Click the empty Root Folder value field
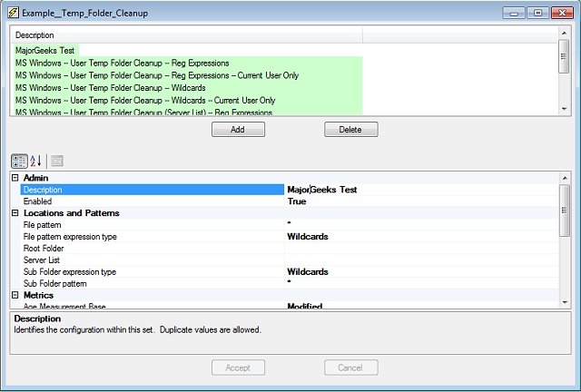The image size is (581, 392). coord(421,249)
